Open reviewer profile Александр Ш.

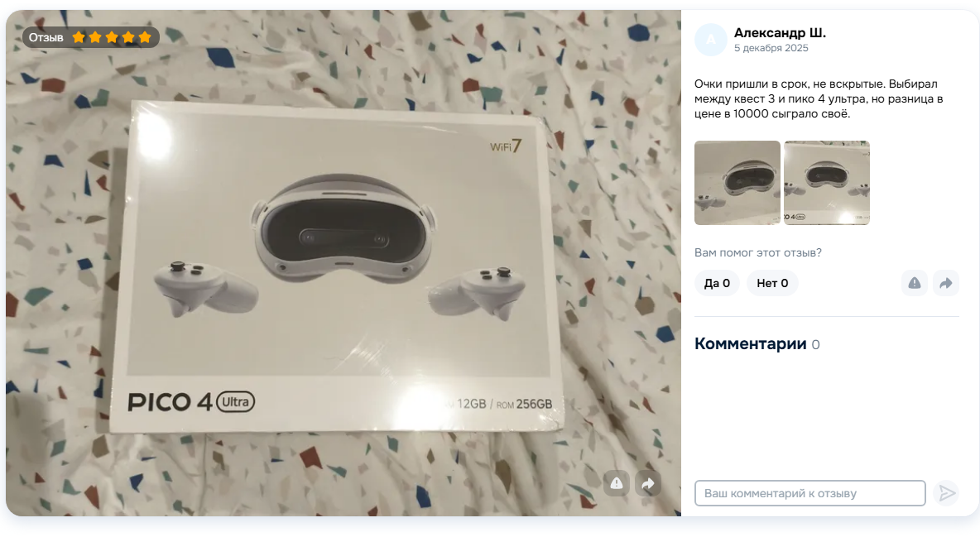[x=780, y=32]
